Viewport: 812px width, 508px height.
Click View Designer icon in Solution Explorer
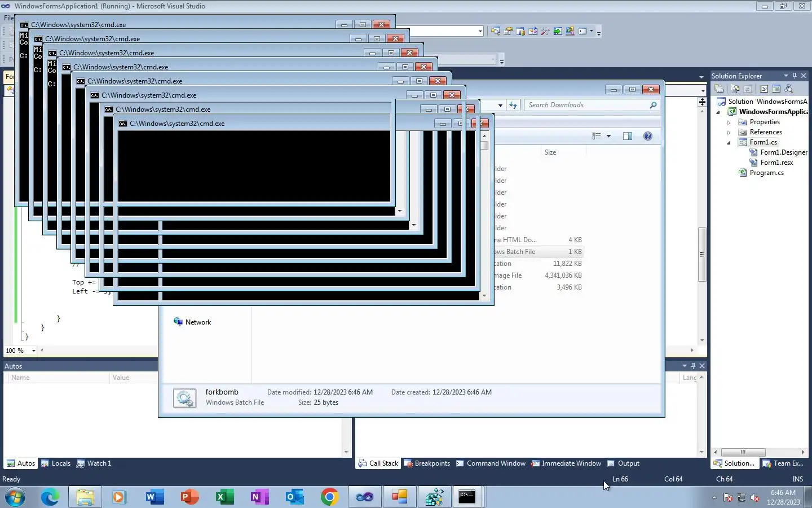click(776, 89)
